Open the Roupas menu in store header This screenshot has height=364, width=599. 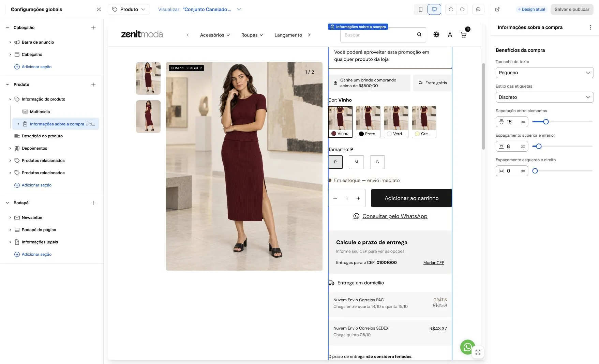tap(252, 35)
